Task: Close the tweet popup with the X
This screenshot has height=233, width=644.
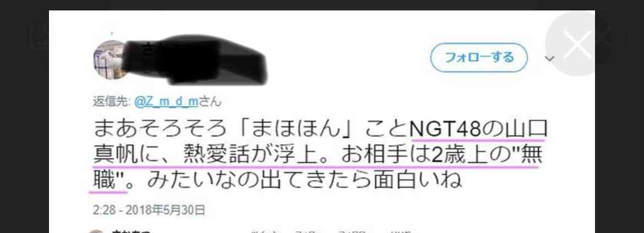Action: pyautogui.click(x=577, y=44)
